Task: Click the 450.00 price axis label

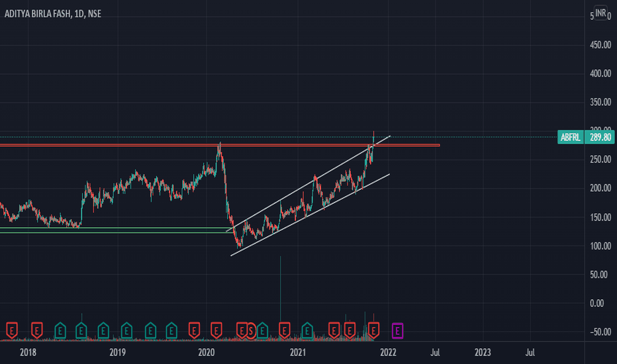Action: pyautogui.click(x=600, y=45)
